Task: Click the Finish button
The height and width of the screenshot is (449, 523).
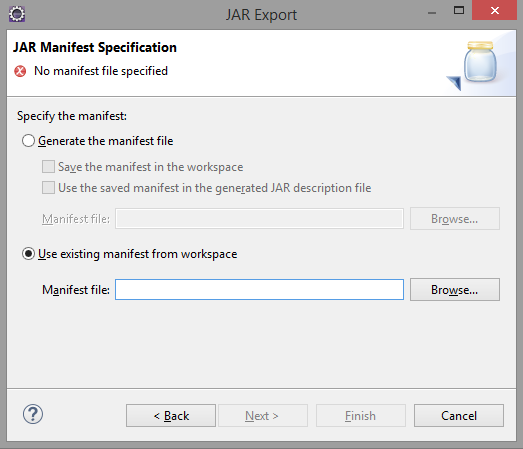Action: [x=361, y=416]
